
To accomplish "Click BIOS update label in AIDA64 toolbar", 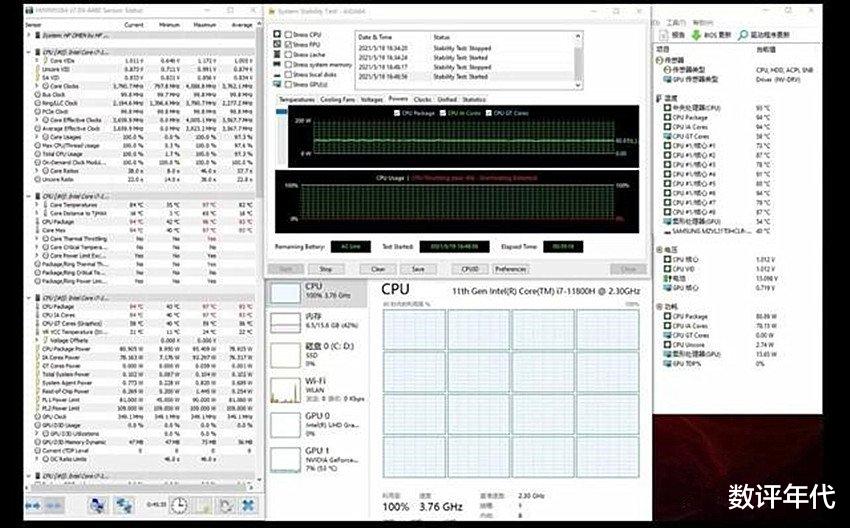I will pos(717,35).
